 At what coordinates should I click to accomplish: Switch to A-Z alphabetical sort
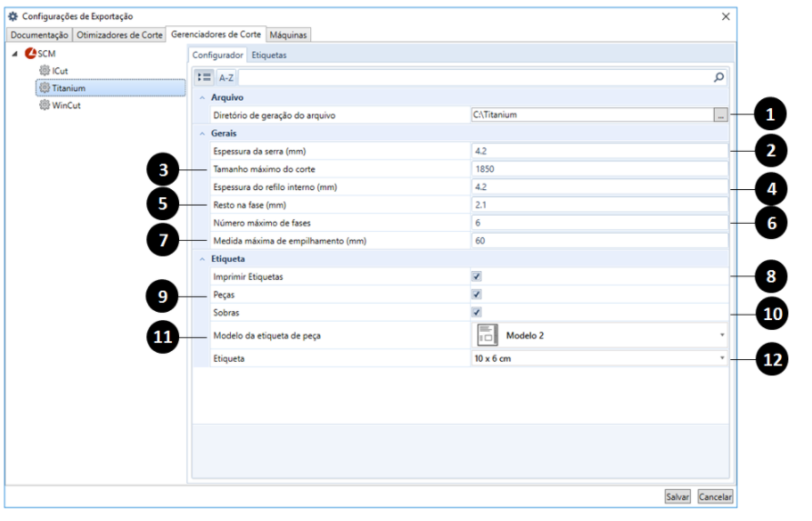tap(226, 77)
